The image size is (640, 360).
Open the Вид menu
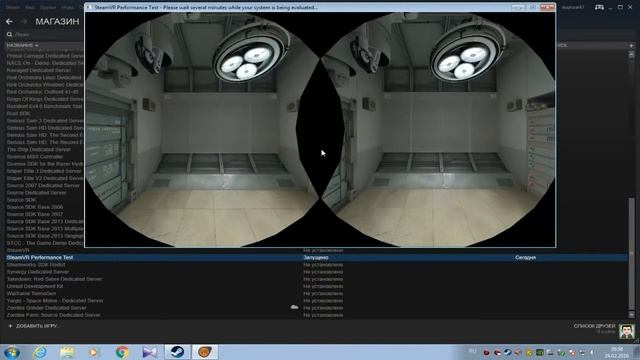pyautogui.click(x=29, y=7)
